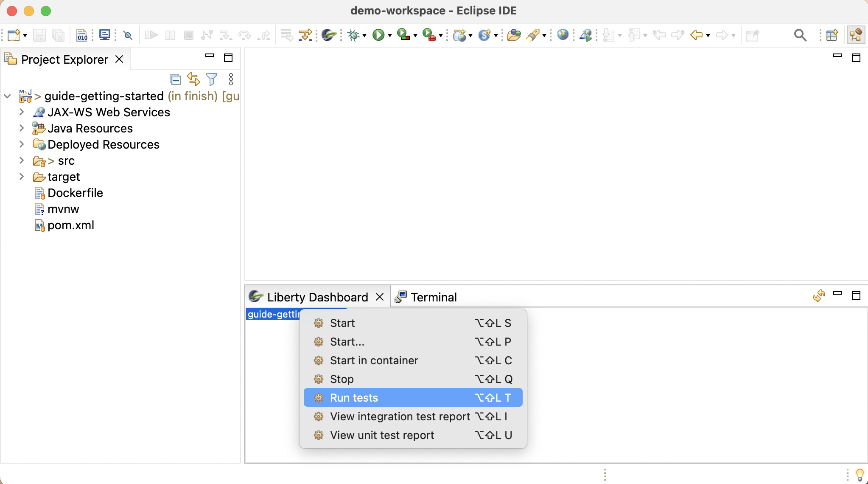Viewport: 868px width, 484px height.
Task: Click the New Dynamic Web Project icon
Action: pos(459,35)
